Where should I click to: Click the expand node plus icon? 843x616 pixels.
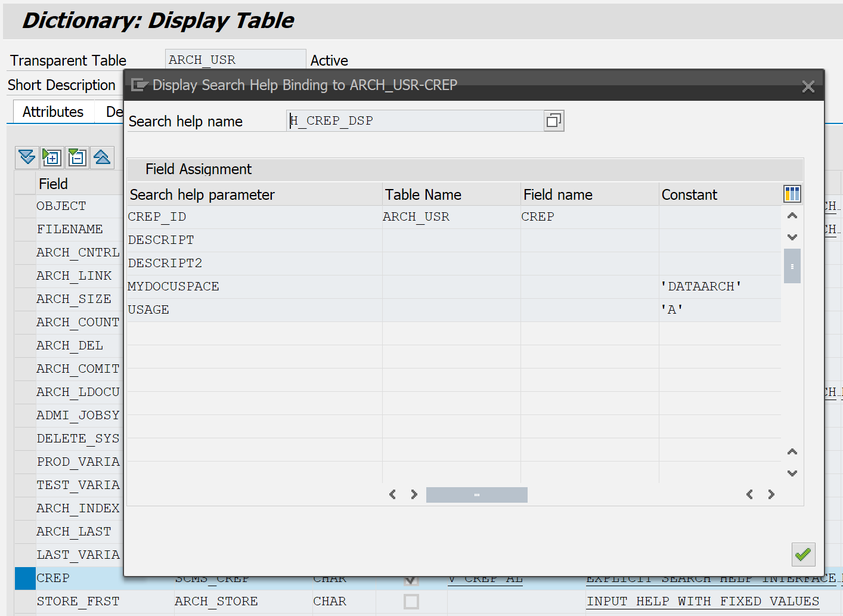(52, 157)
